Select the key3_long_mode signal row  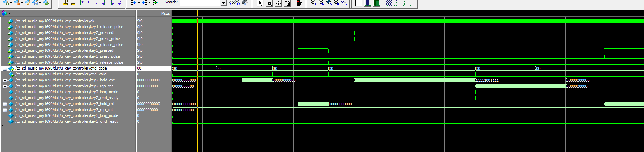(x=67, y=115)
